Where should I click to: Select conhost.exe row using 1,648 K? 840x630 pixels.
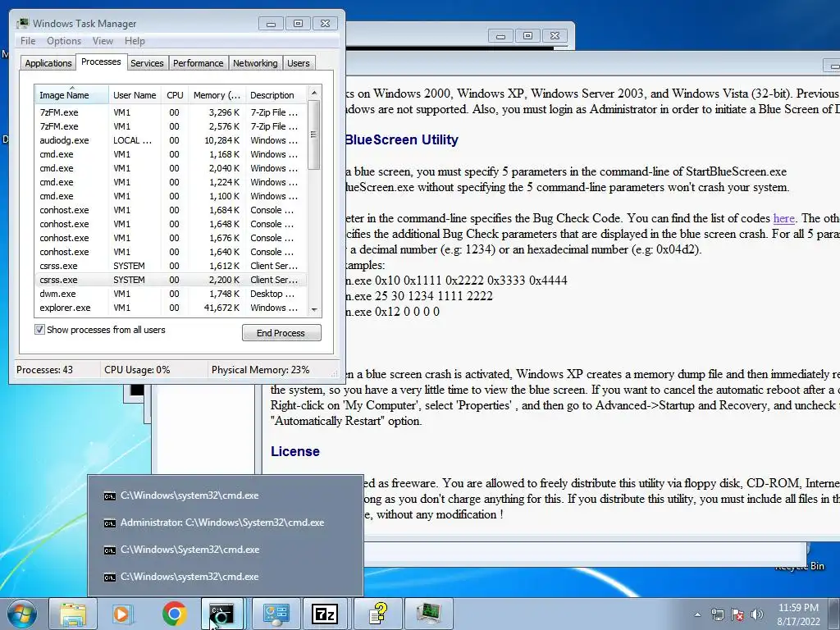pos(171,224)
